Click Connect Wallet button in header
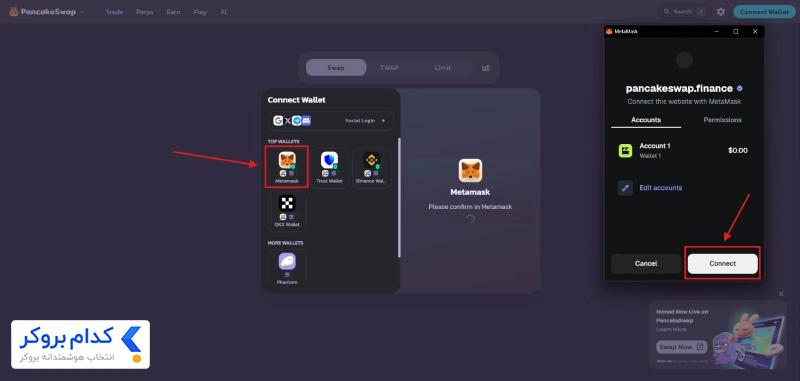This screenshot has width=800, height=381. 764,12
